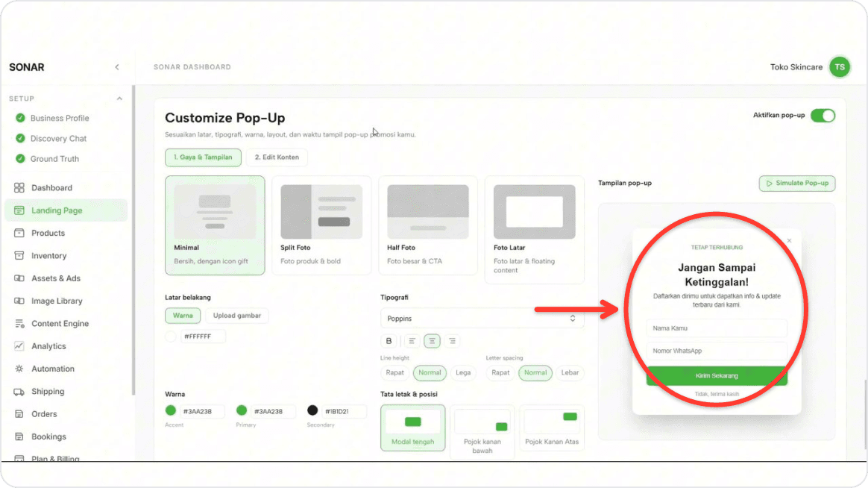The height and width of the screenshot is (488, 868).
Task: Collapse the SONAR sidebar with the chevron
Action: [x=117, y=67]
